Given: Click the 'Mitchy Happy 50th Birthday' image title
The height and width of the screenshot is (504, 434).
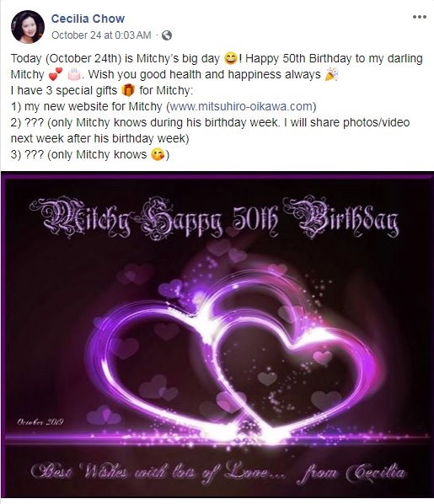Looking at the screenshot, I should point(214,218).
